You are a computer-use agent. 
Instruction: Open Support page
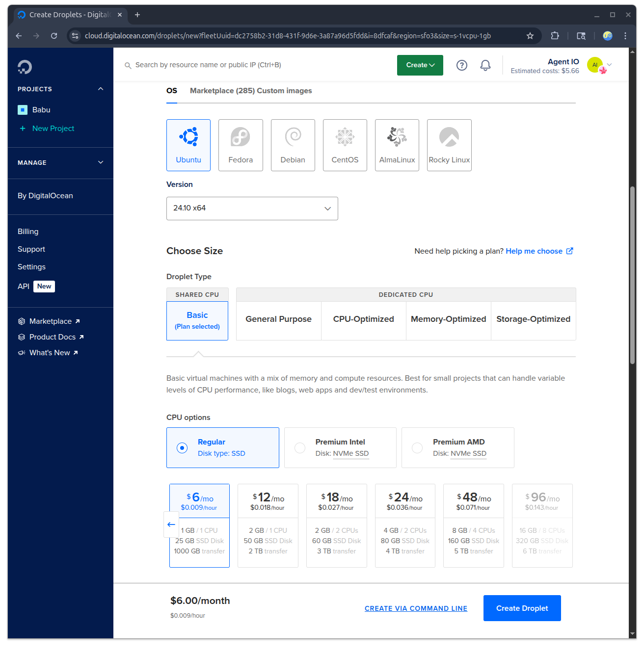point(31,249)
